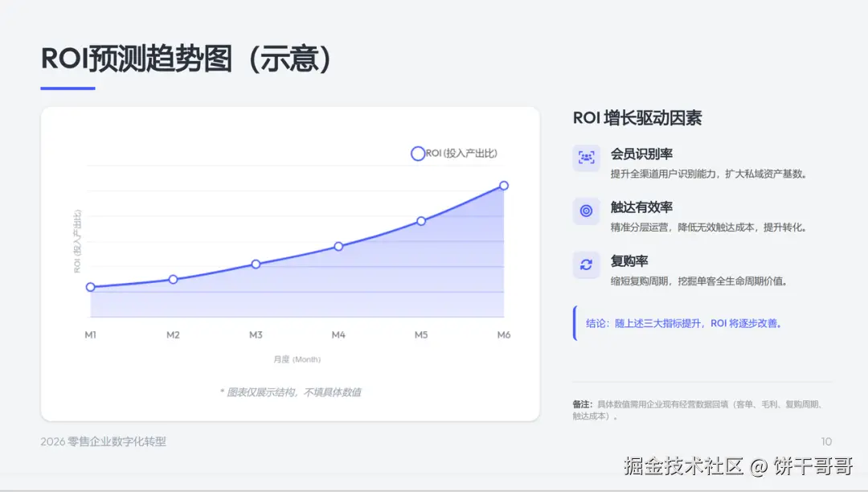Click the x-axis label M4
Image resolution: width=868 pixels, height=492 pixels.
[x=338, y=334]
